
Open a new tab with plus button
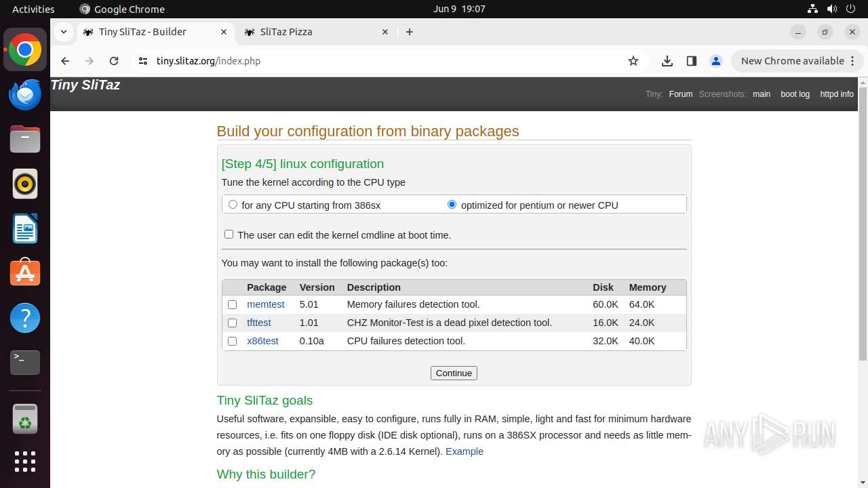[x=410, y=32]
